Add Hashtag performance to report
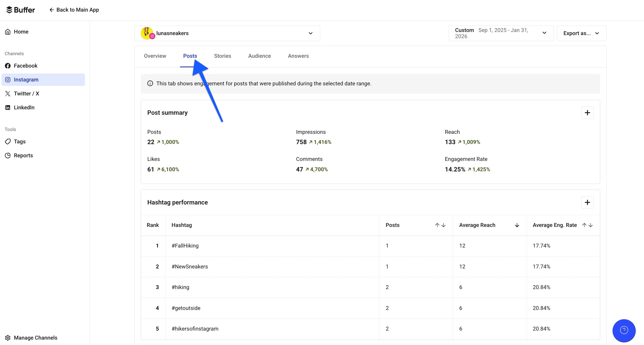The image size is (644, 345). (587, 202)
